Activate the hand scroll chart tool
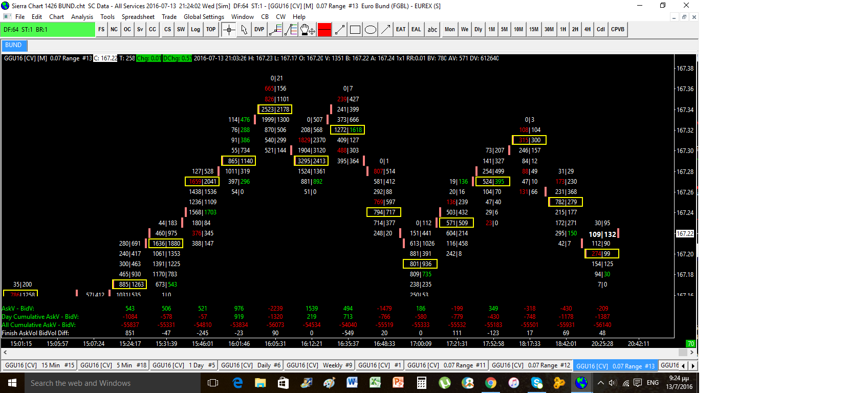This screenshot has height=393, width=868. pyautogui.click(x=308, y=30)
